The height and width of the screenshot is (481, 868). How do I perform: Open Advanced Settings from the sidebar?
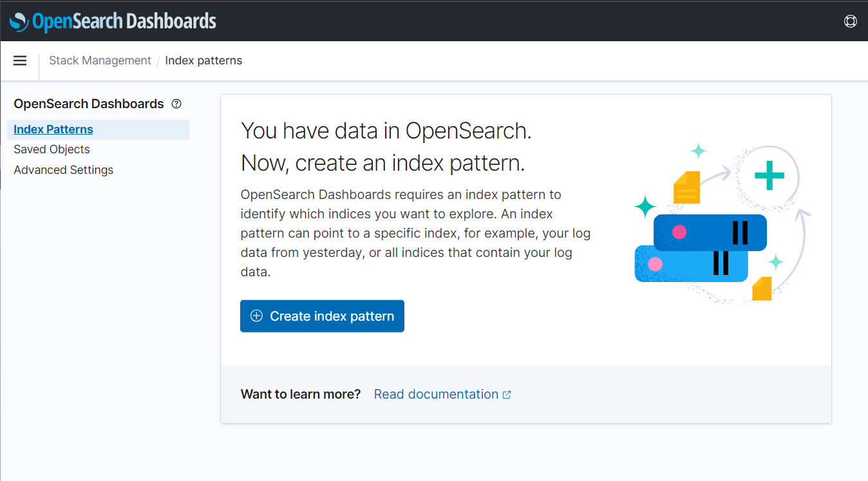pos(63,169)
